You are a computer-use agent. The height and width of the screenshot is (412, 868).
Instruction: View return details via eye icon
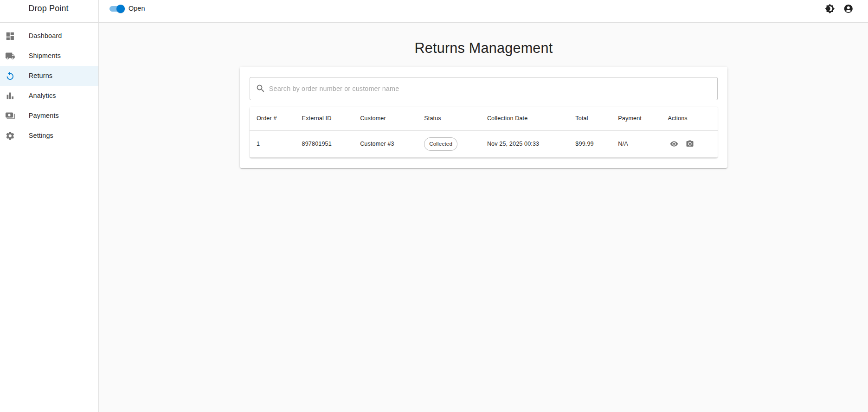click(674, 144)
